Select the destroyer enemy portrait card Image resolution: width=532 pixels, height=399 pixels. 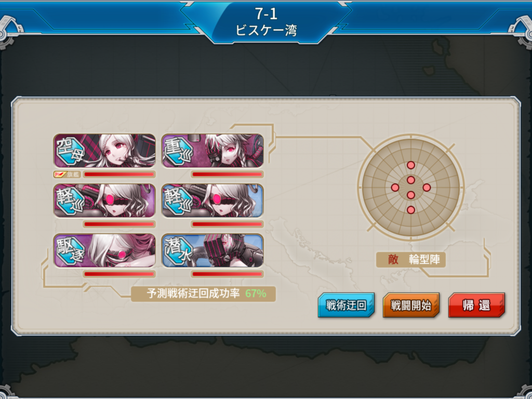pos(104,250)
